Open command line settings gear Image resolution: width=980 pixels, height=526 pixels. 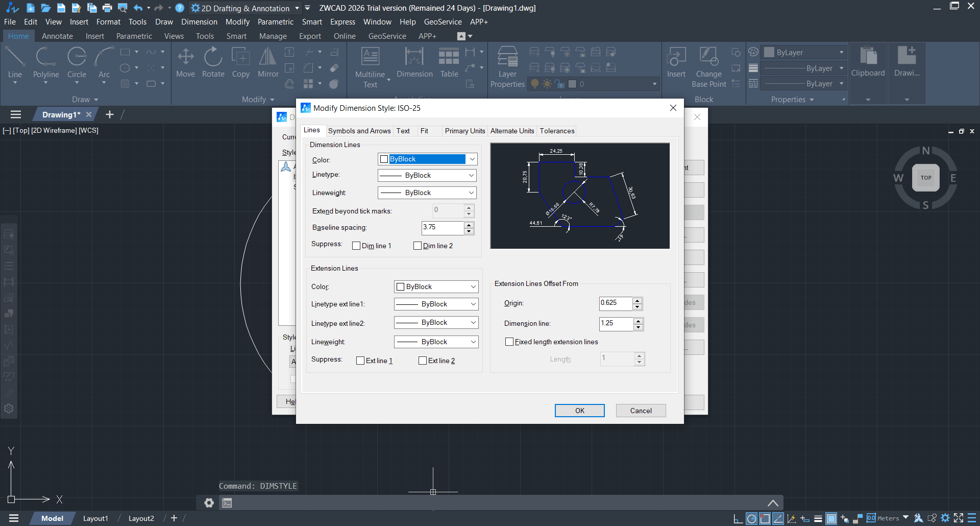tap(209, 503)
